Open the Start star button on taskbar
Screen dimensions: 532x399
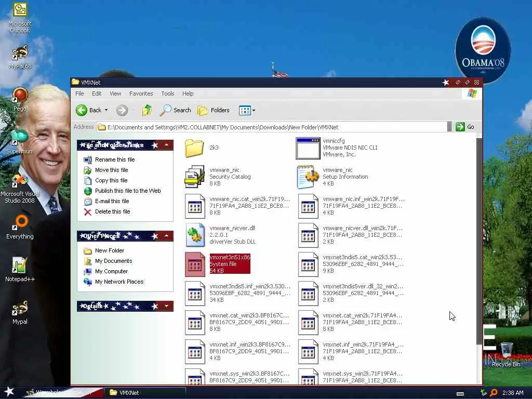(x=9, y=392)
